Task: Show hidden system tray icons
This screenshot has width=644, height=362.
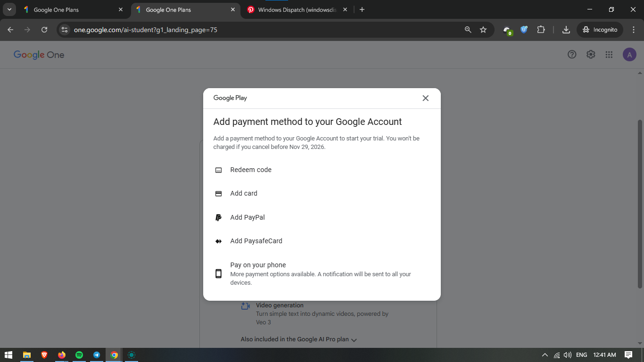Action: coord(545,355)
